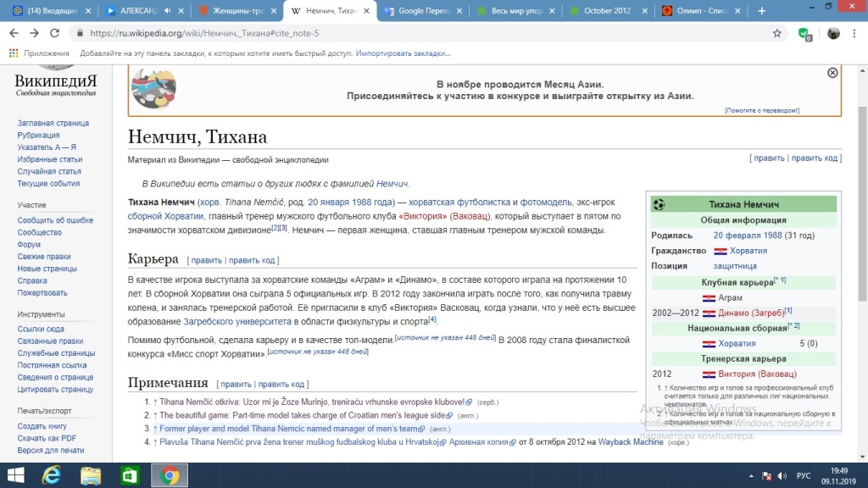The width and height of the screenshot is (868, 488).
Task: Click Скачать как PDF link
Action: [47, 438]
